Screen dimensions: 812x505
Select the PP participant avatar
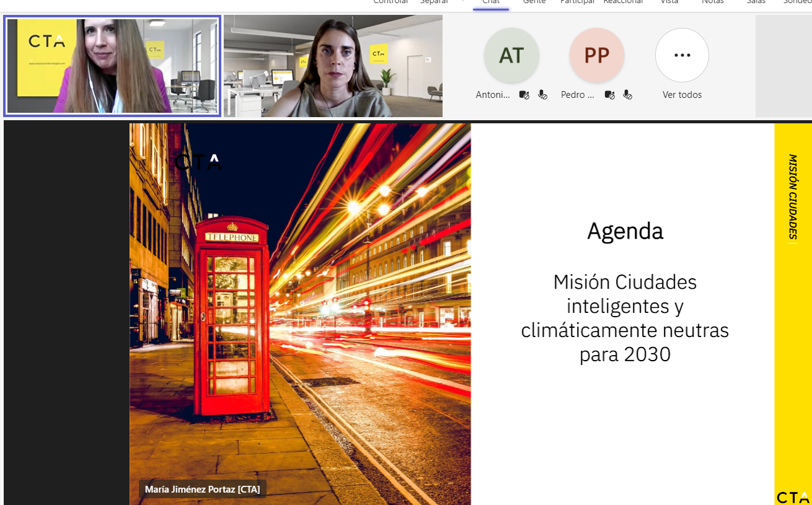click(597, 55)
